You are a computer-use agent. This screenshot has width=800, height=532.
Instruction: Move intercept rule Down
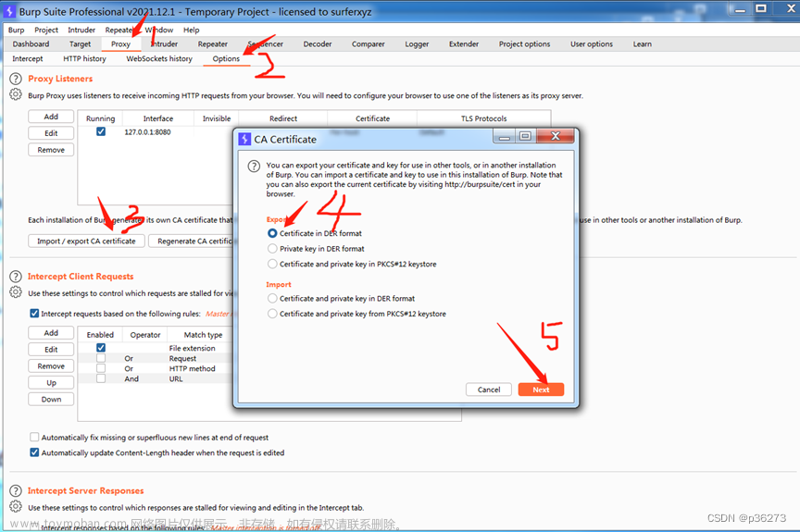pyautogui.click(x=51, y=400)
